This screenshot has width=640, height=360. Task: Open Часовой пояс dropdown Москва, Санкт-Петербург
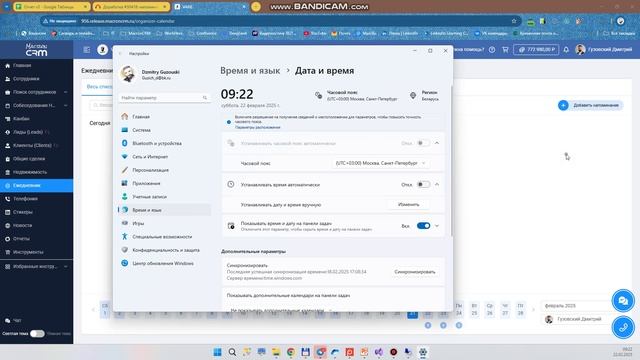[x=380, y=163]
